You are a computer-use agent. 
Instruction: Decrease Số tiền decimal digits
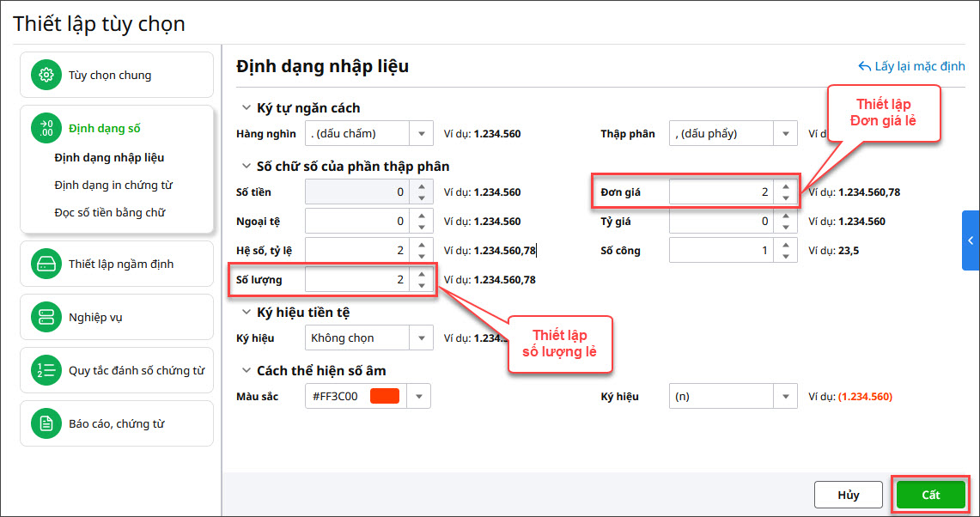(421, 198)
